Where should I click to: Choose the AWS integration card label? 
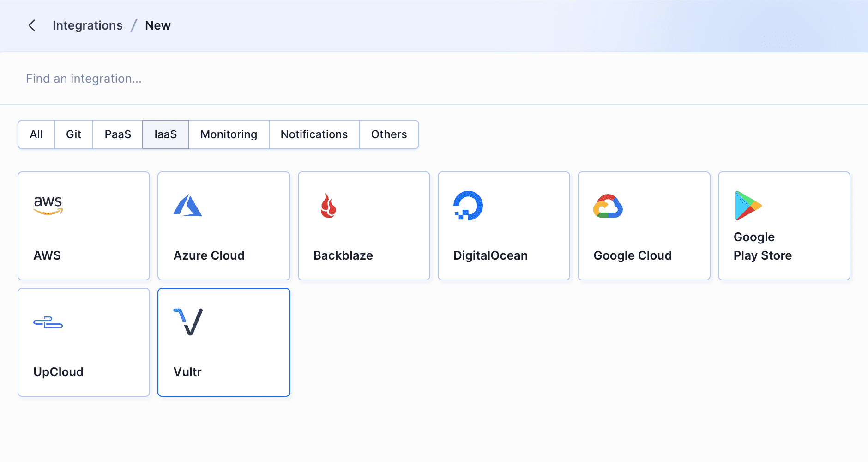[x=47, y=255]
